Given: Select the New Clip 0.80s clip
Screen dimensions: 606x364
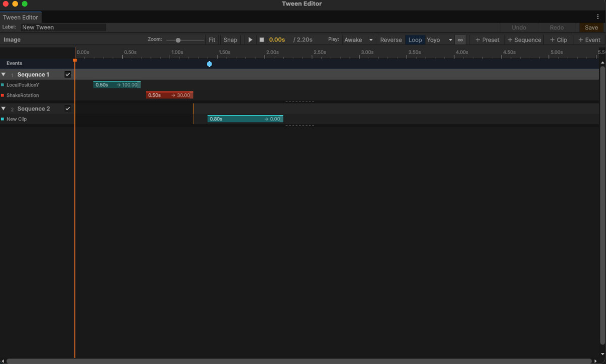Looking at the screenshot, I should coord(245,119).
